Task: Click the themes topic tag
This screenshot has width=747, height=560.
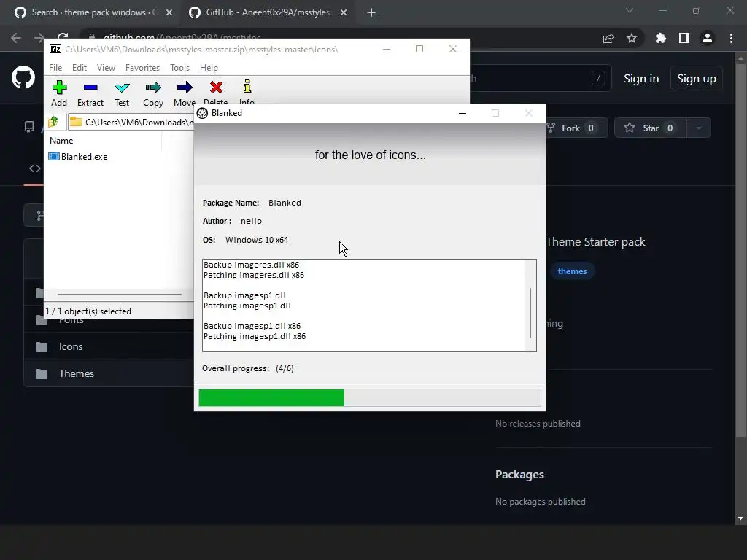Action: click(572, 271)
